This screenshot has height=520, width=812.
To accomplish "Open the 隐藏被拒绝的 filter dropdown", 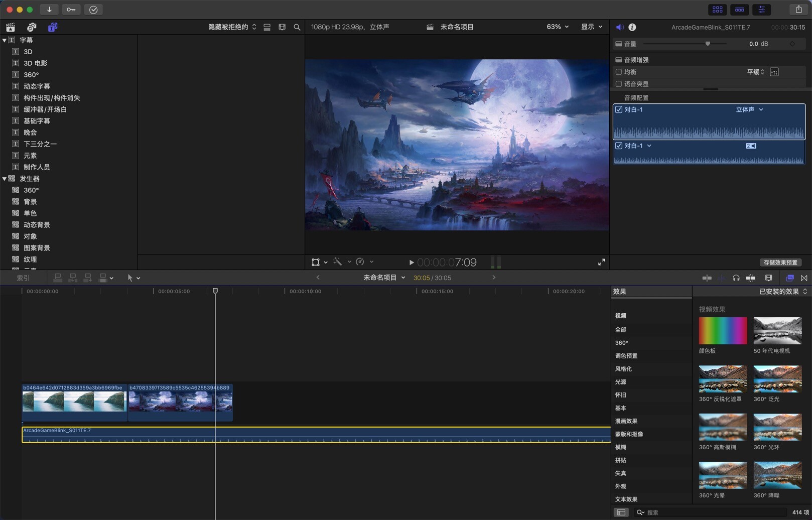I will (232, 27).
